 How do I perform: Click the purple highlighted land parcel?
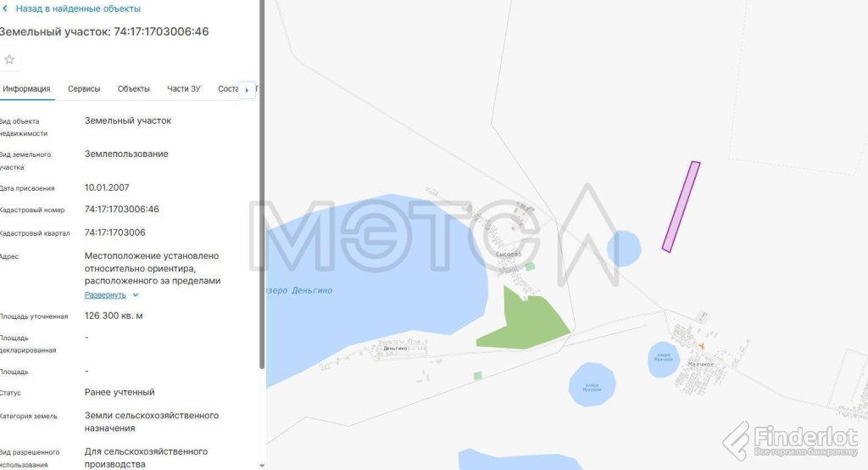click(x=682, y=207)
